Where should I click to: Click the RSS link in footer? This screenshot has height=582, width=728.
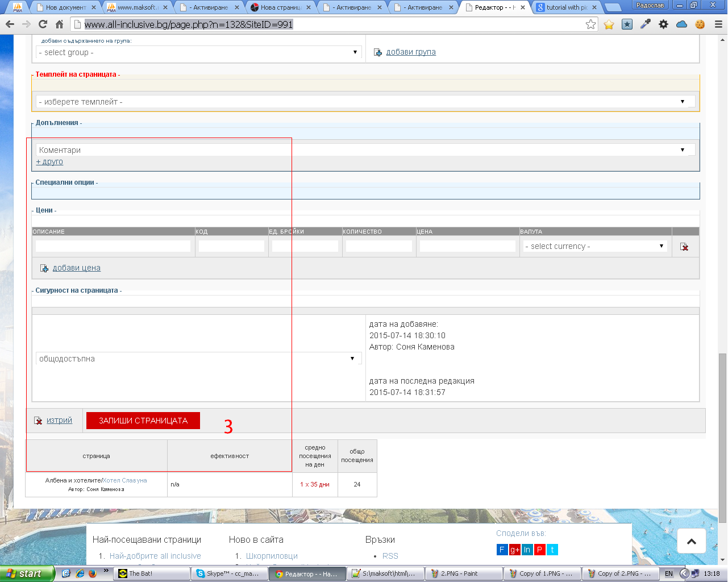coord(390,556)
